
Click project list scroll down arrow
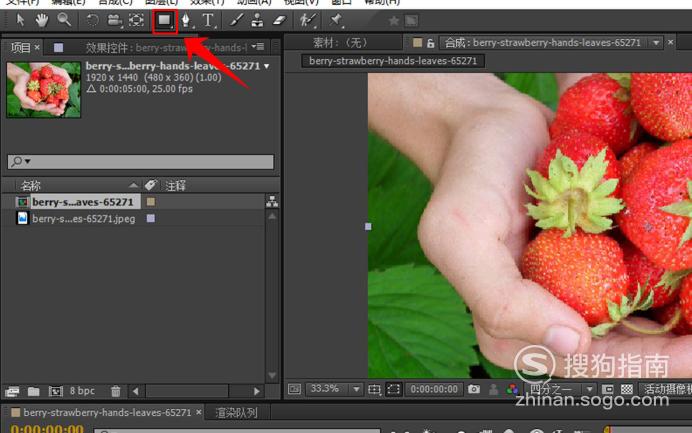[272, 376]
